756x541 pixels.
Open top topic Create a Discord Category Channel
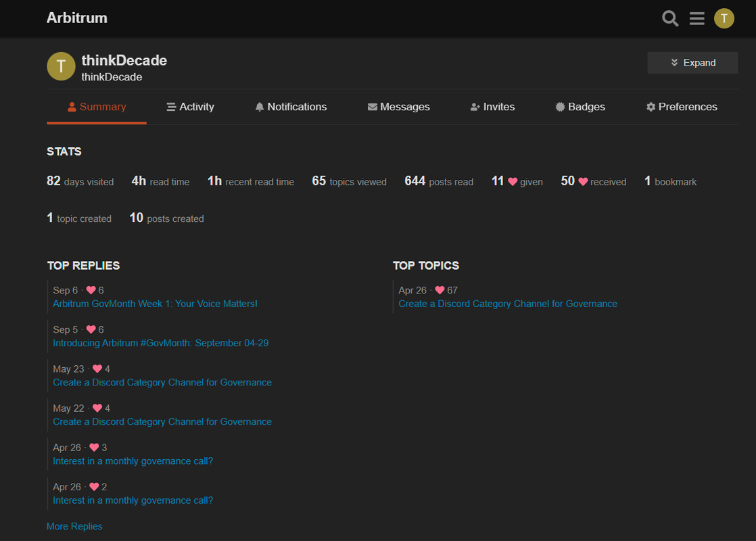point(508,304)
